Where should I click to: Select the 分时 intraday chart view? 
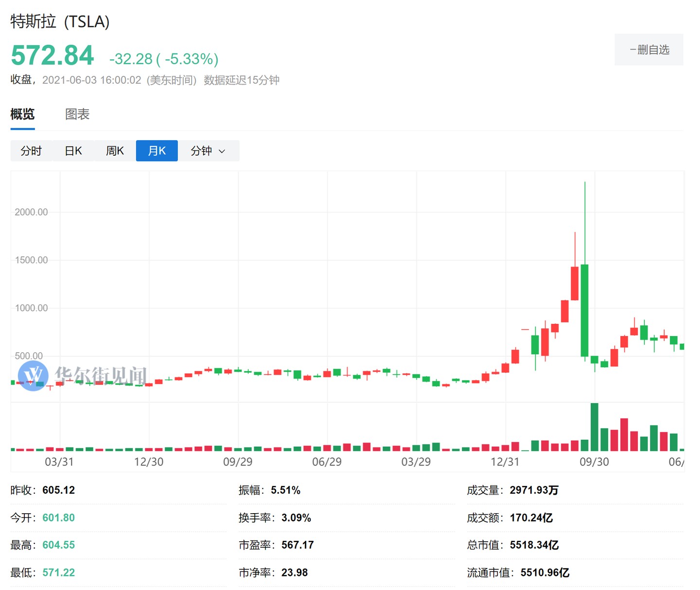[31, 151]
